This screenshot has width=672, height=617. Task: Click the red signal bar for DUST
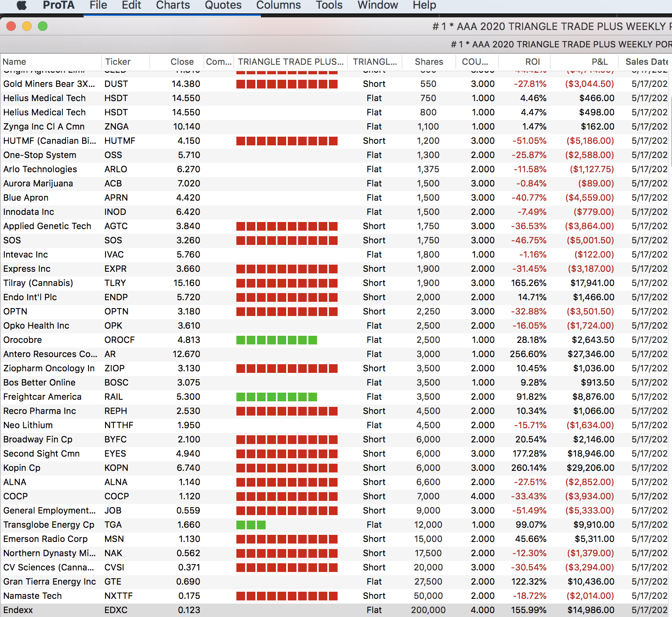[x=287, y=84]
